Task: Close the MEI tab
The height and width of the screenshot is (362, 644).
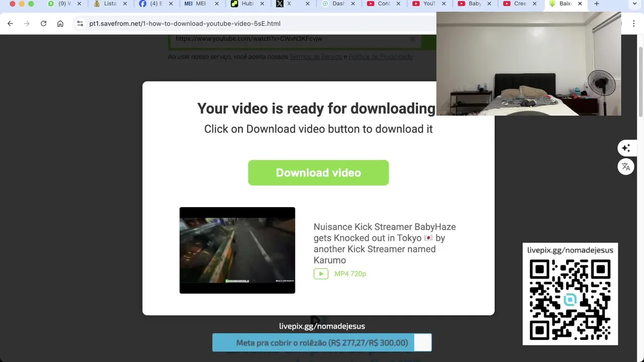Action: 216,4
